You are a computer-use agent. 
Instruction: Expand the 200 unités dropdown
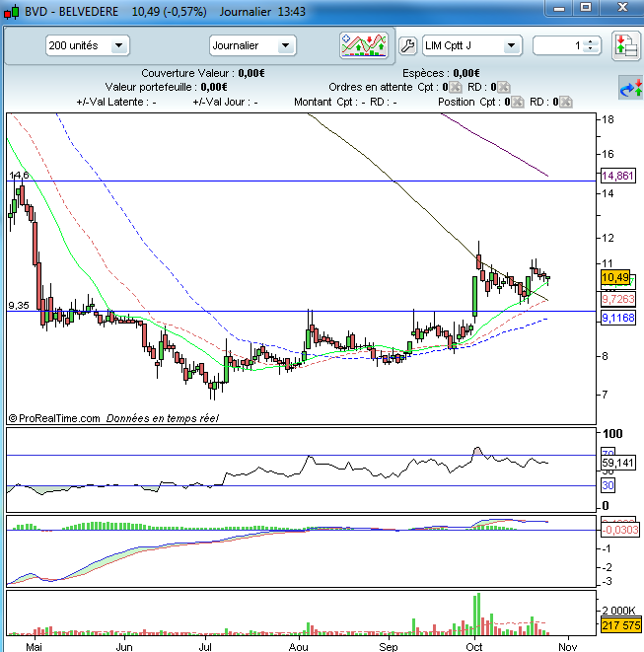119,45
